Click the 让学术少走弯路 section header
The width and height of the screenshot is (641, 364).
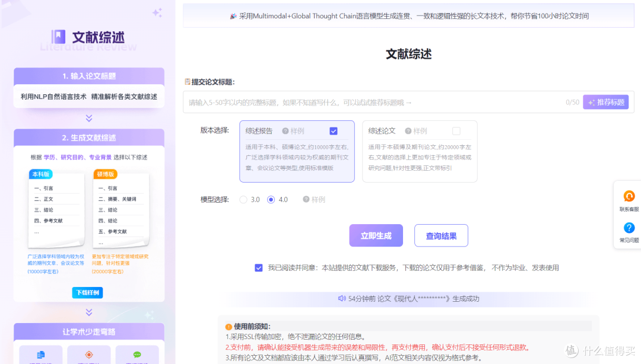pos(88,332)
